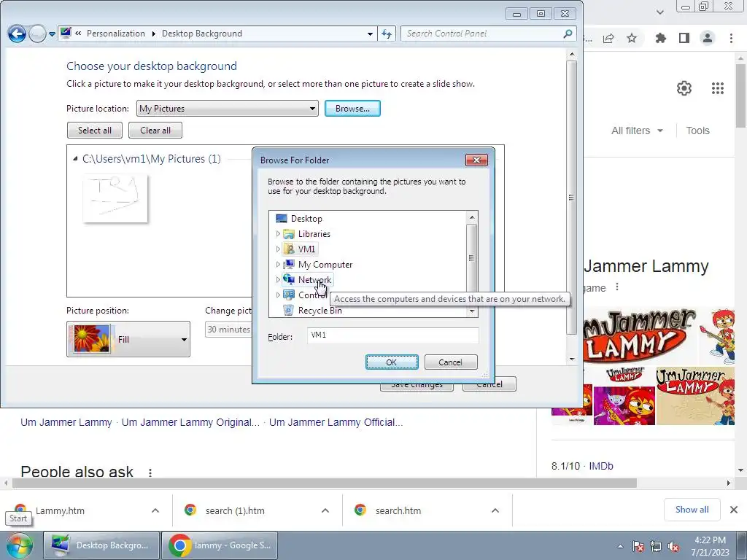This screenshot has width=747, height=560.
Task: Switch to Desktop Background taskbar button
Action: (101, 545)
